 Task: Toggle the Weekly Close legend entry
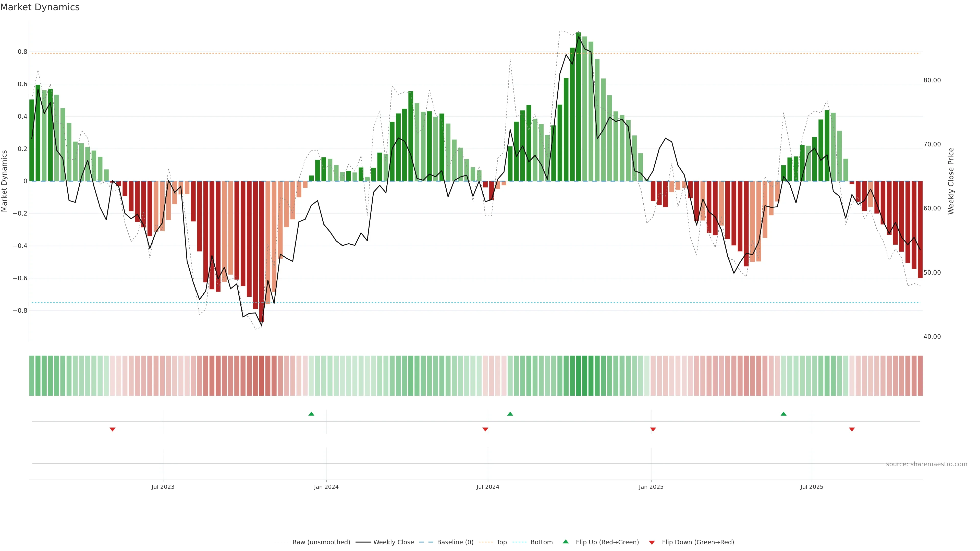click(393, 542)
